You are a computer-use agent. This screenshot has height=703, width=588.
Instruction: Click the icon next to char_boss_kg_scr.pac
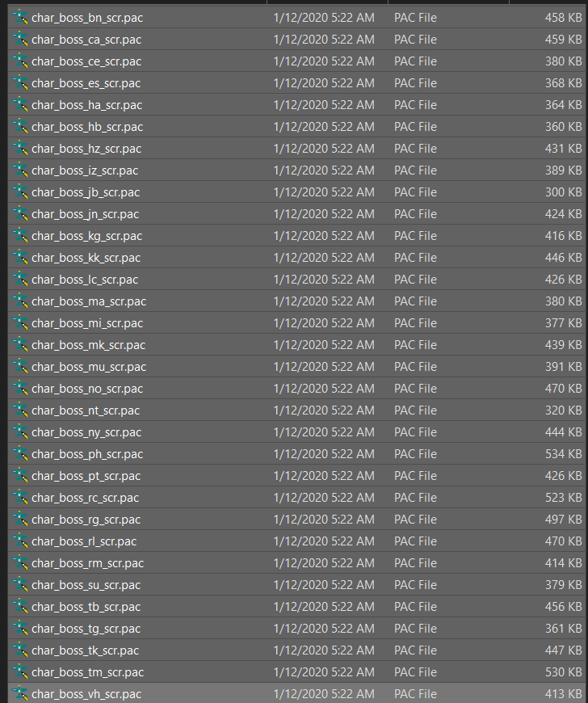[20, 235]
